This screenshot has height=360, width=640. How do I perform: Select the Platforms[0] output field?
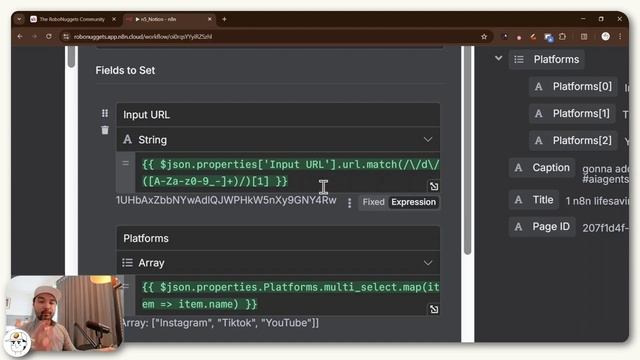[573, 87]
